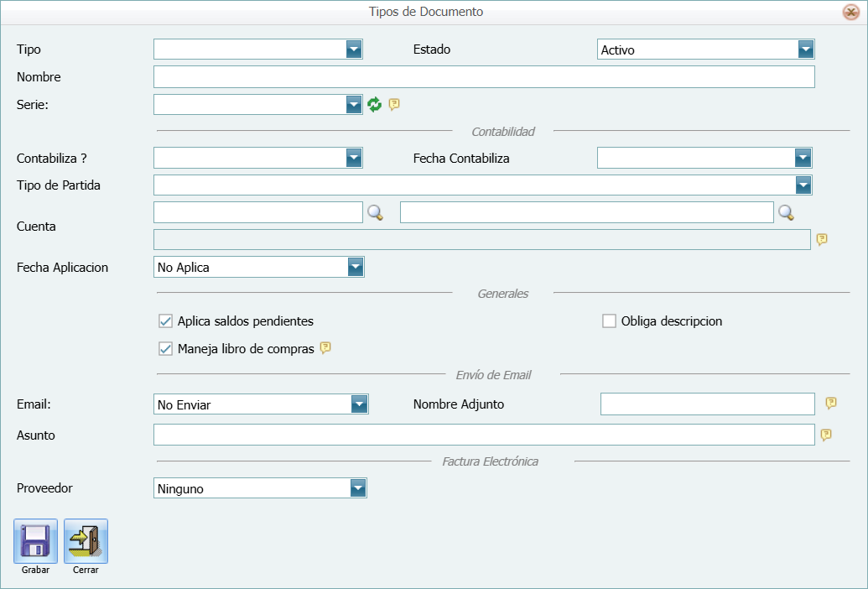Expand the Proveedor dropdown showing Ninguno
Viewport: 868px width, 589px height.
coord(358,488)
